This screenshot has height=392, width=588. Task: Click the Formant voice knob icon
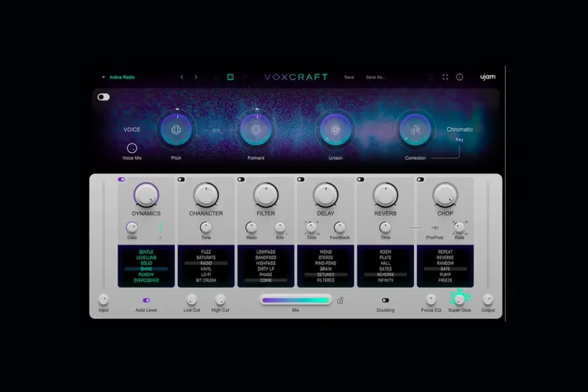coord(256,130)
